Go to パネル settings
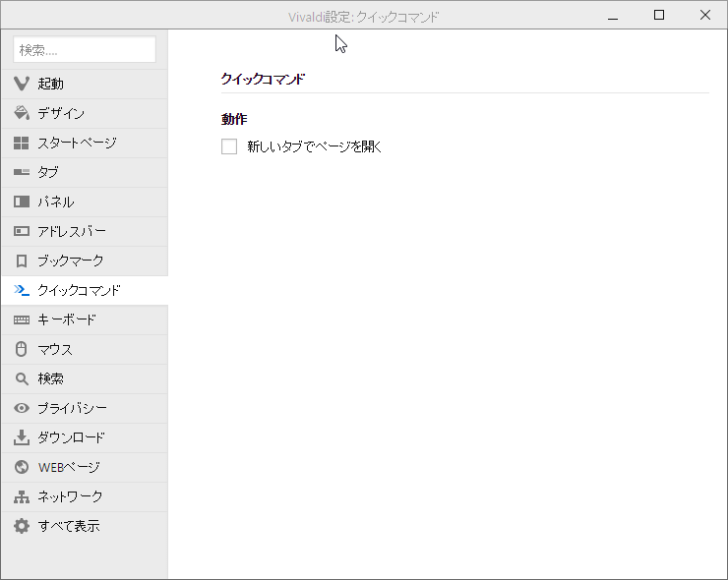728x580 pixels. 85,202
